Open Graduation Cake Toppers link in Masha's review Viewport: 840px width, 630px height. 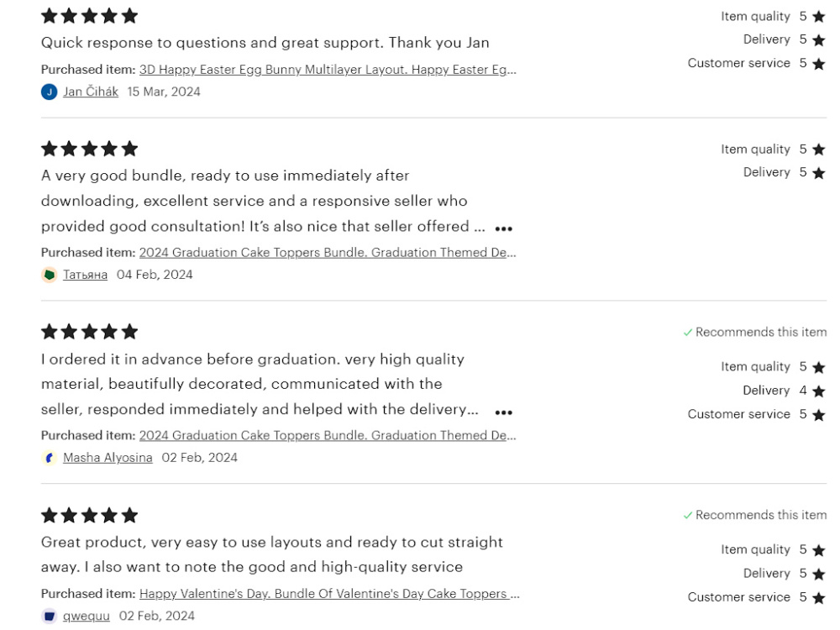(x=328, y=435)
